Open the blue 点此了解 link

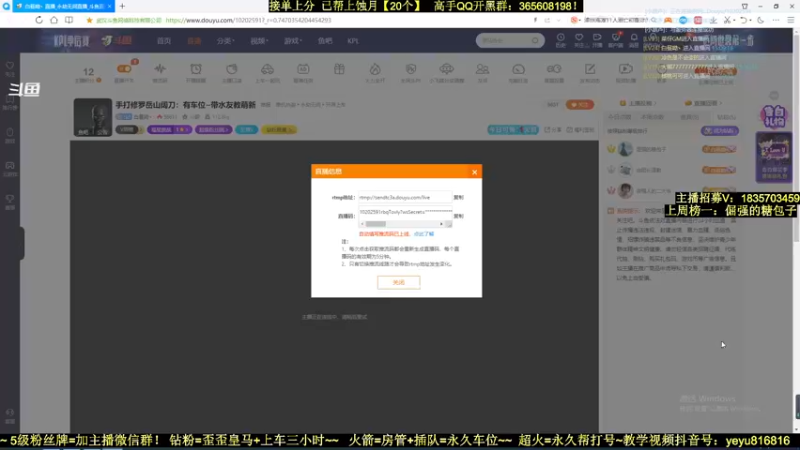tap(423, 234)
